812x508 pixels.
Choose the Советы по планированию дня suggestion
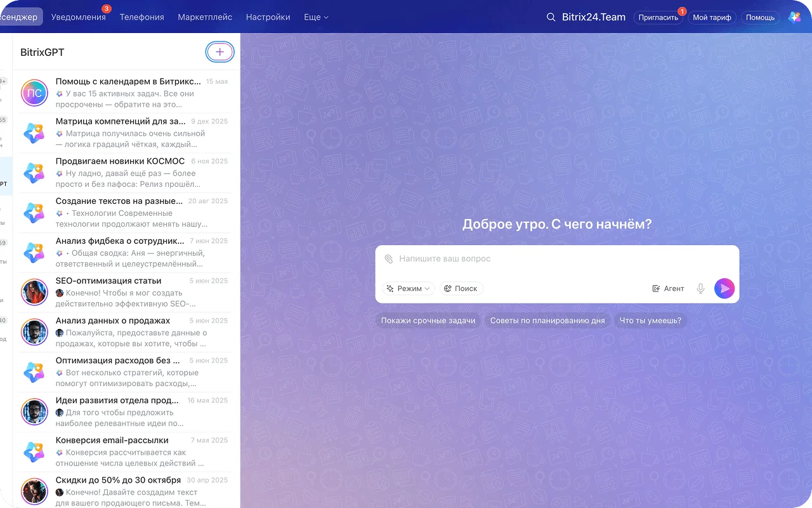(547, 321)
